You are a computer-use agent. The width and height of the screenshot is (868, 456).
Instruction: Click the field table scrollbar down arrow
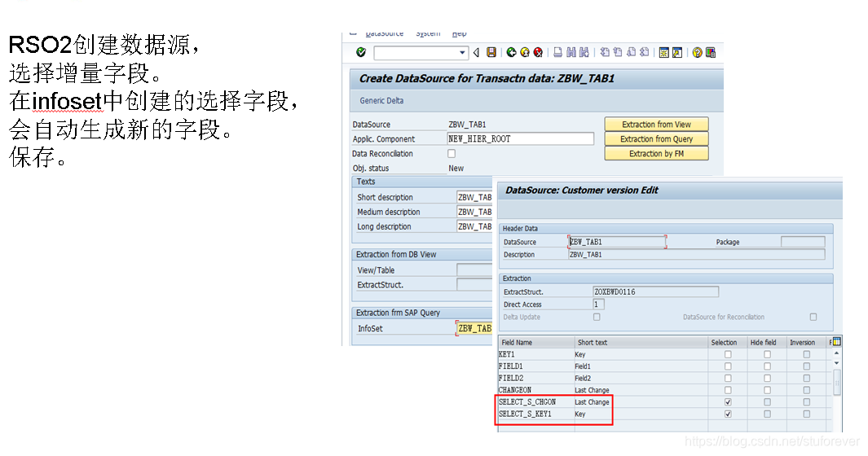[836, 363]
